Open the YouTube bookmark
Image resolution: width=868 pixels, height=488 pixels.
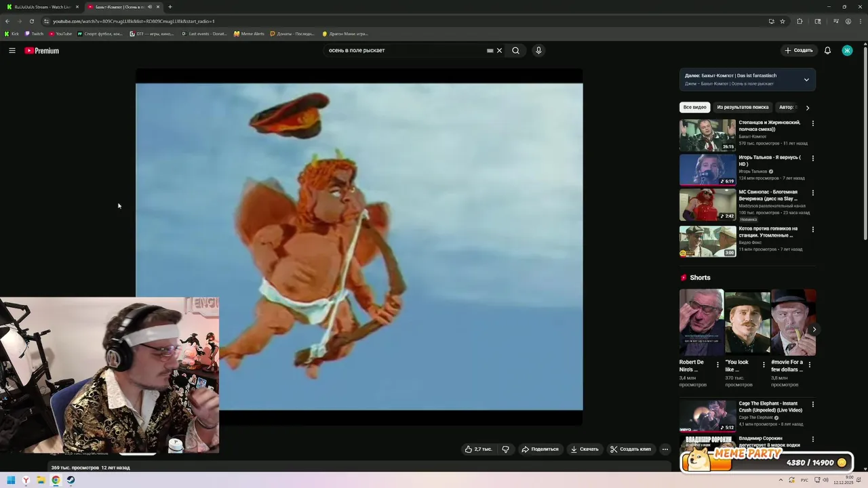click(x=60, y=33)
